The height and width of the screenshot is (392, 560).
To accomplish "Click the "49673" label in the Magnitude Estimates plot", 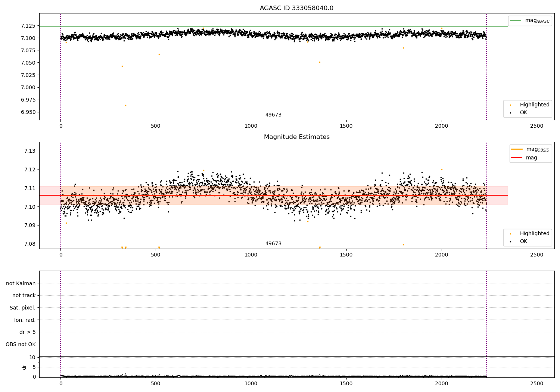I will point(273,244).
